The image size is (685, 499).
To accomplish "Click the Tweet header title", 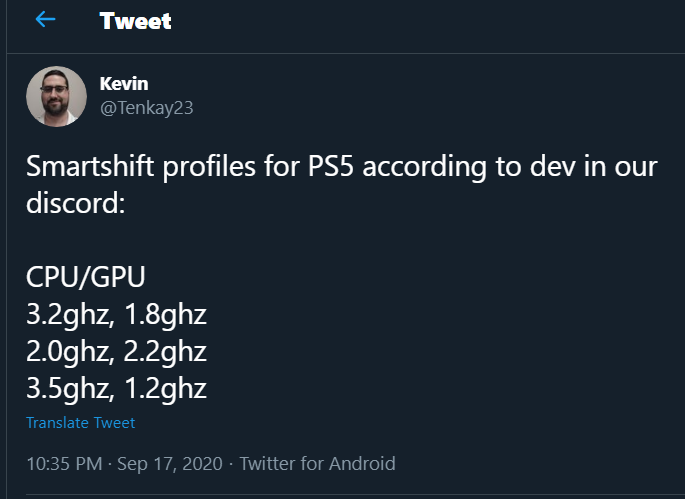I will click(x=135, y=21).
